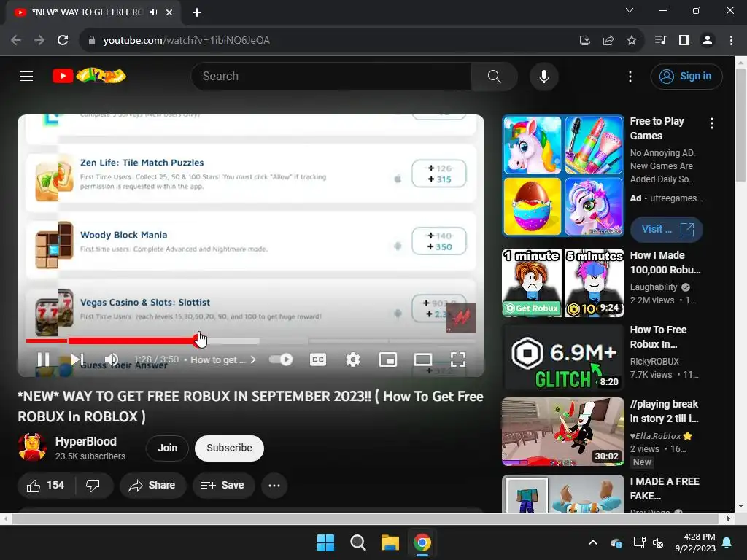Go to the YouTube home logo
The image size is (747, 560).
coord(89,76)
